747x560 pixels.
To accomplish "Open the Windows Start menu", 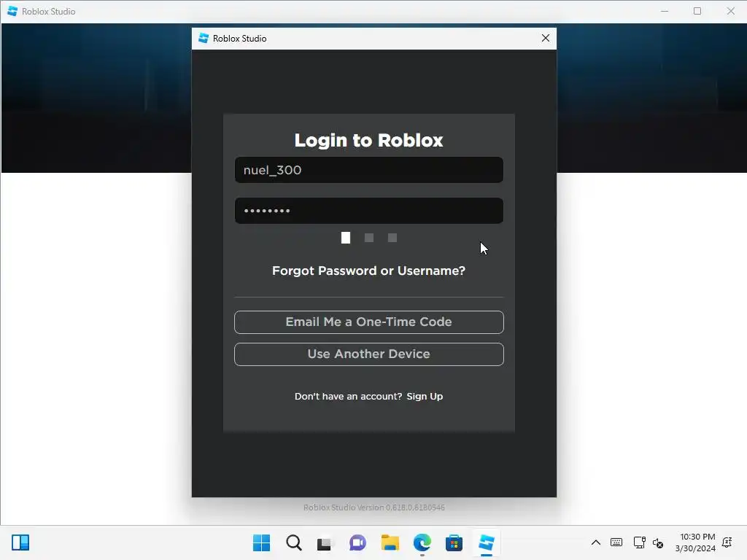I will (x=261, y=542).
